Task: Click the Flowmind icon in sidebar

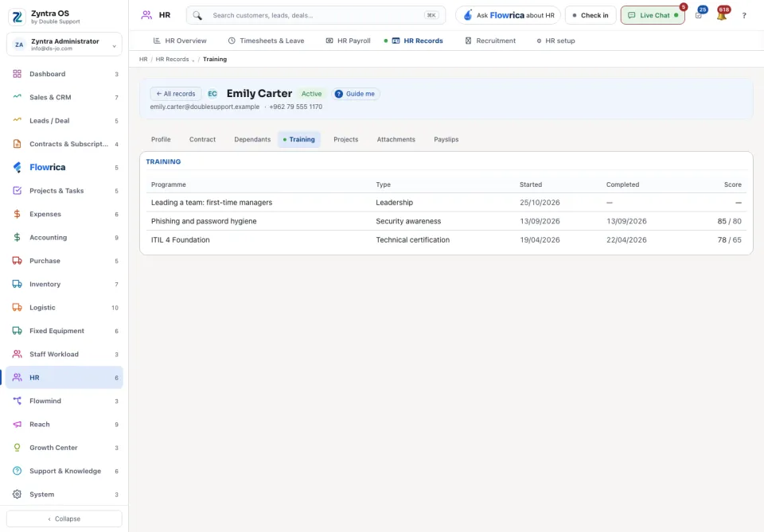Action: [17, 401]
